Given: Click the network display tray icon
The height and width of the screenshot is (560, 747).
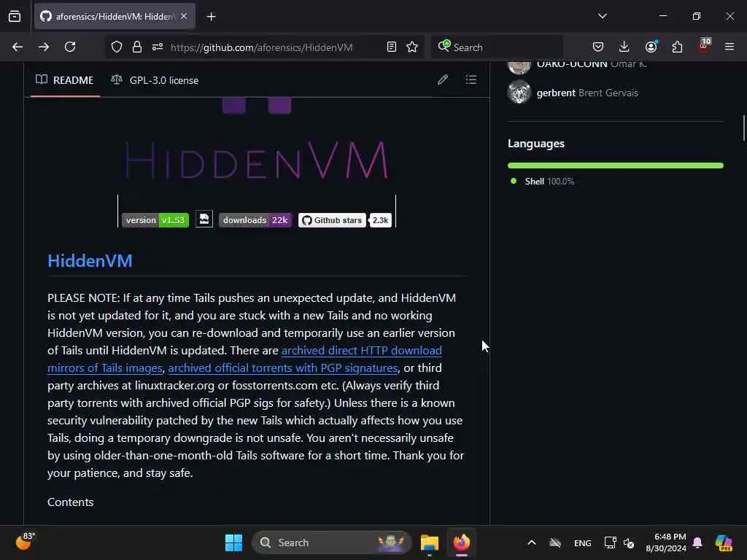Looking at the screenshot, I should pos(610,542).
